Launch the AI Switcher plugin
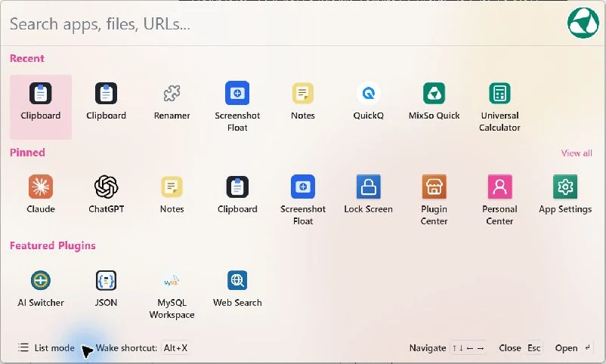The height and width of the screenshot is (364, 606). (41, 288)
